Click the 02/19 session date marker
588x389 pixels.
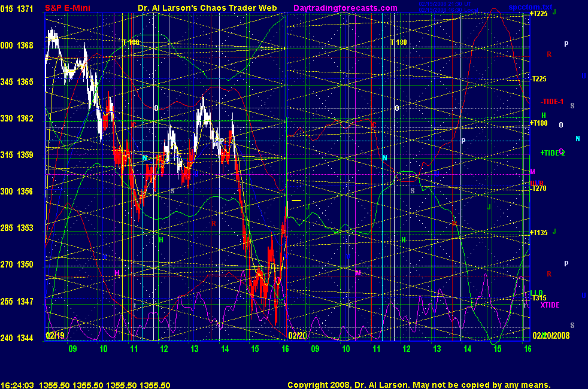tap(55, 335)
